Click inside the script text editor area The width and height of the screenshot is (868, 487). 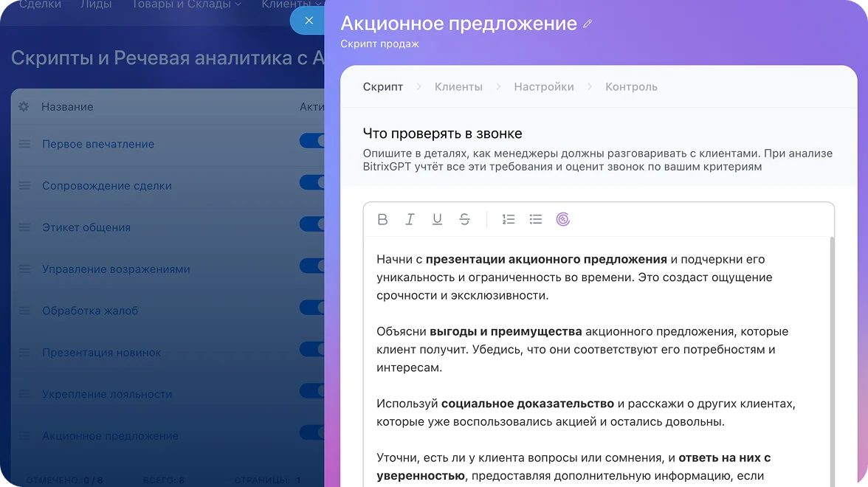coord(596,360)
